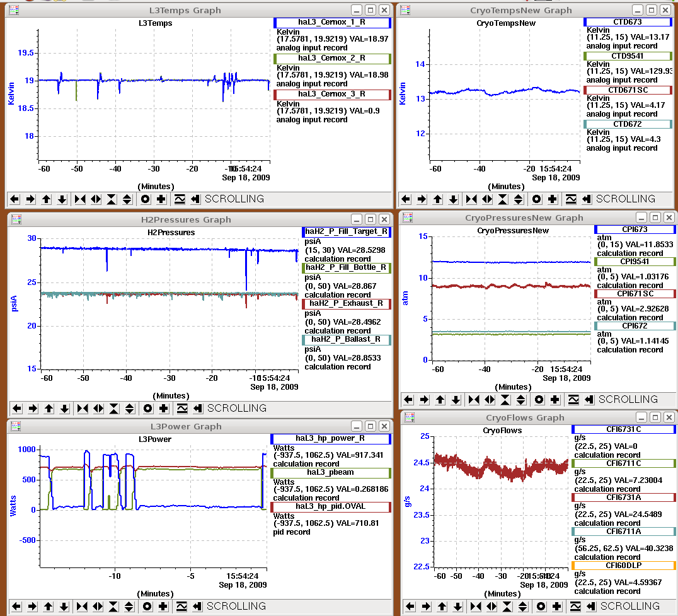
Task: Click scroll-mode arrow in L3Temps Graph toolbar
Action: [195, 199]
